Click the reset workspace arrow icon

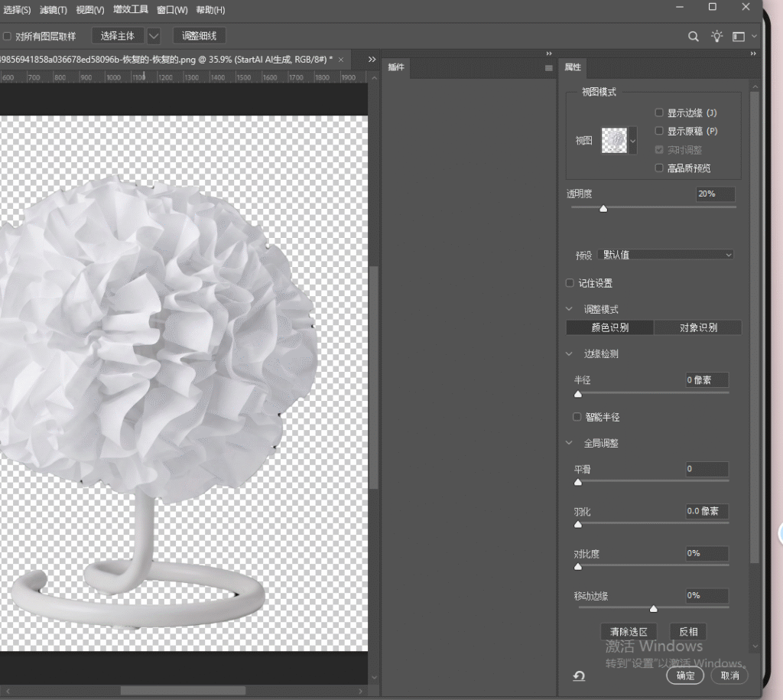coord(579,676)
